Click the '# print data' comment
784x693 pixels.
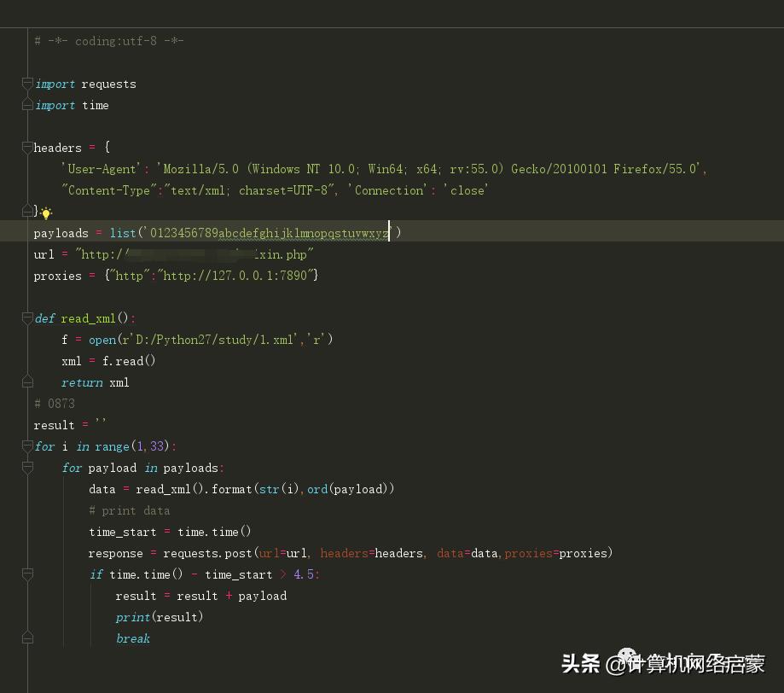click(130, 511)
